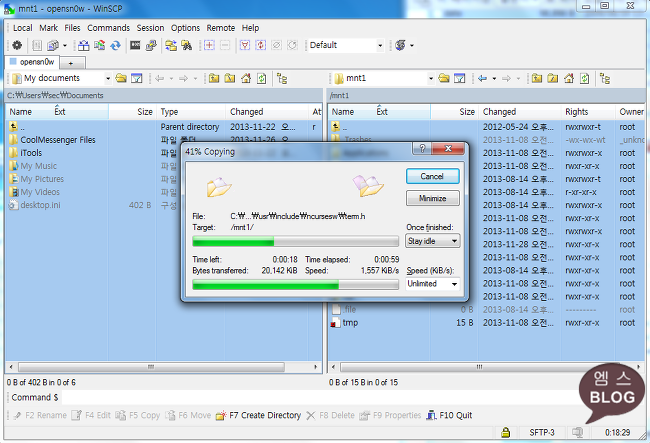Click the overall progress bar in Copying dialog
Viewport: 650px width, 443px height.
[295, 284]
